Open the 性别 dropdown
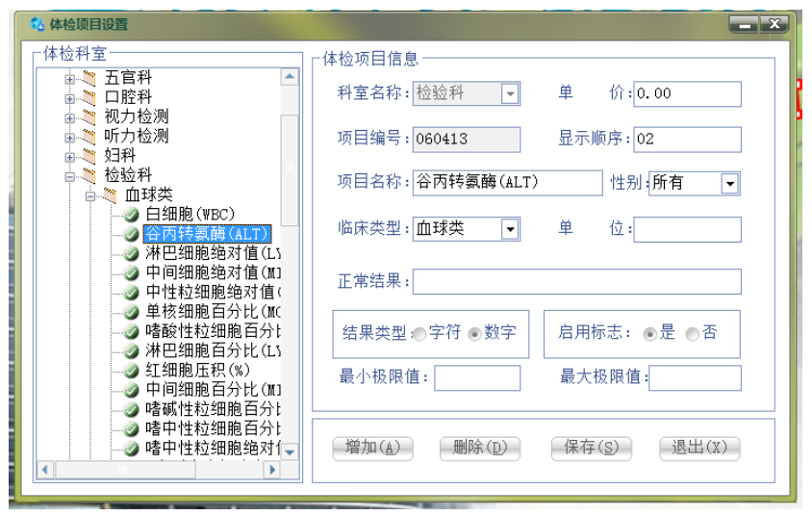 [x=729, y=184]
